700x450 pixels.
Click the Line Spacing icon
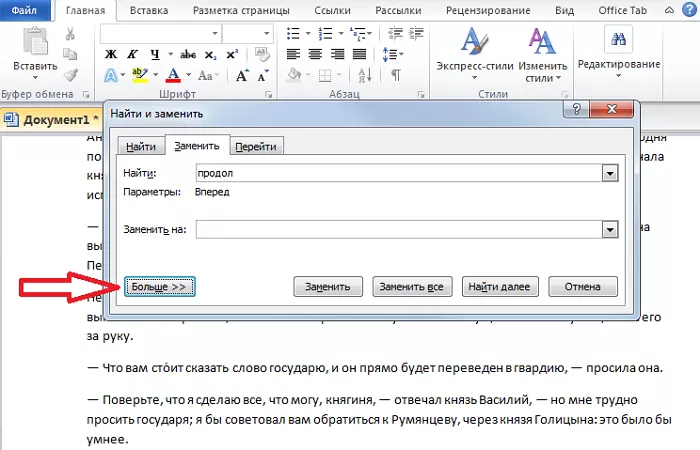pos(389,54)
